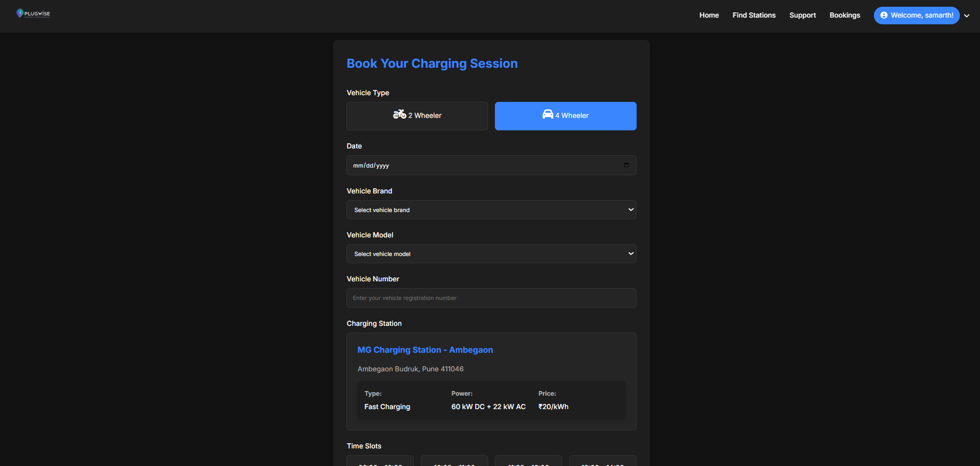
Task: Open the Select vehicle model dropdown
Action: point(491,254)
